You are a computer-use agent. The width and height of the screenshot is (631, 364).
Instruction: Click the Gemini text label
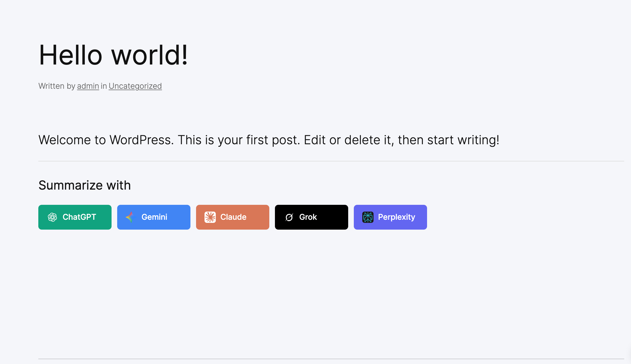coord(154,217)
